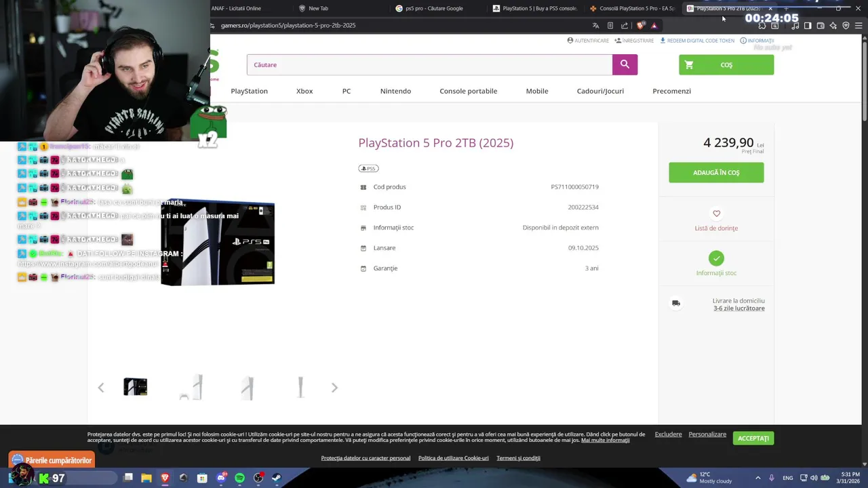Viewport: 868px width, 488px height.
Task: Click the wishlist heart icon
Action: (x=716, y=213)
